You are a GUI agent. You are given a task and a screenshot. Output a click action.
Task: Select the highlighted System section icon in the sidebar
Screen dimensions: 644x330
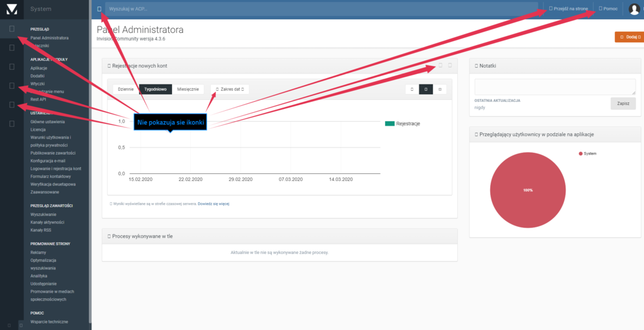(12, 28)
